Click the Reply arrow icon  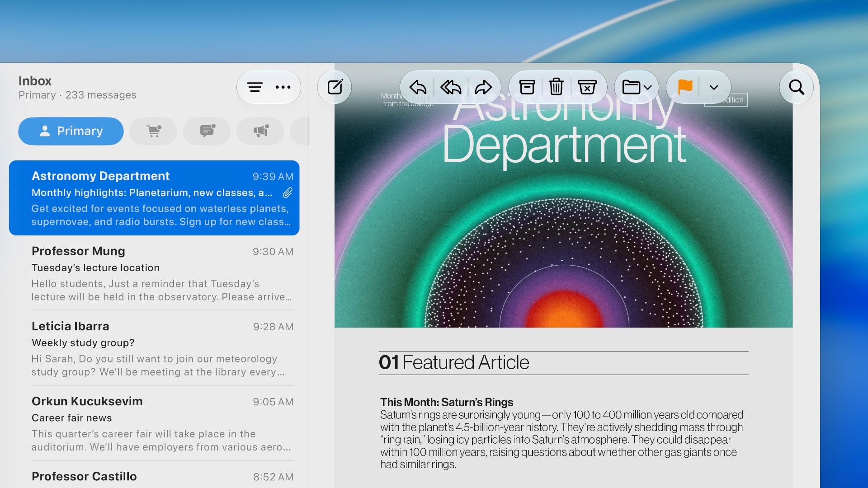click(x=418, y=87)
